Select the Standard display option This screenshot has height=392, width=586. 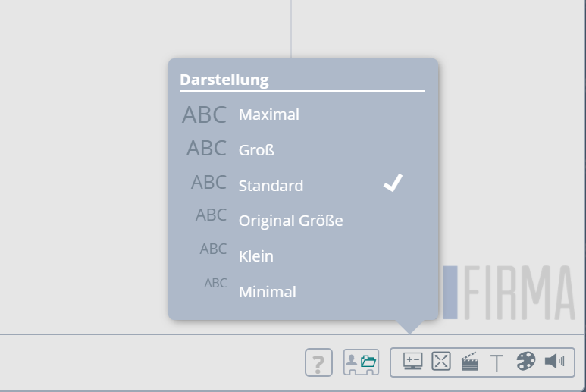click(x=271, y=186)
